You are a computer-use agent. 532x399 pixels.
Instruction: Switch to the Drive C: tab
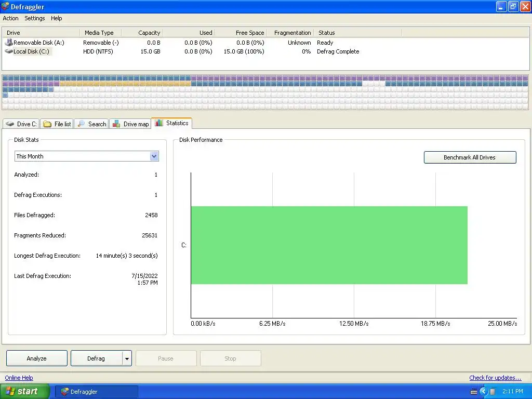coord(21,124)
